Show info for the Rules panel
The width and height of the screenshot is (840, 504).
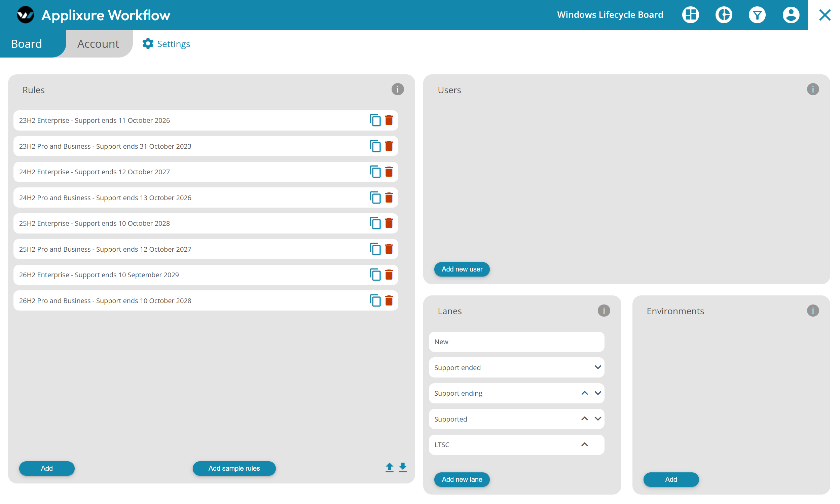(x=398, y=89)
